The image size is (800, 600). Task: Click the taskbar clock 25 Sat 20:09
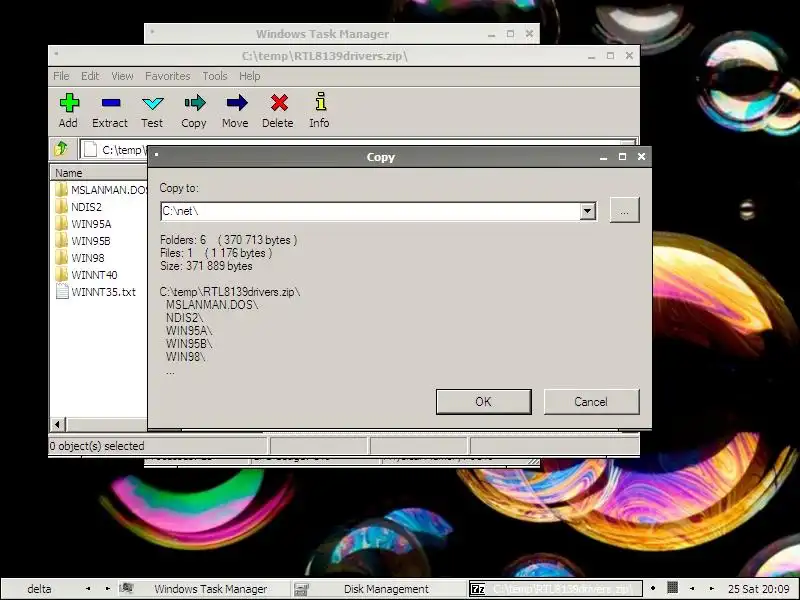(x=758, y=589)
